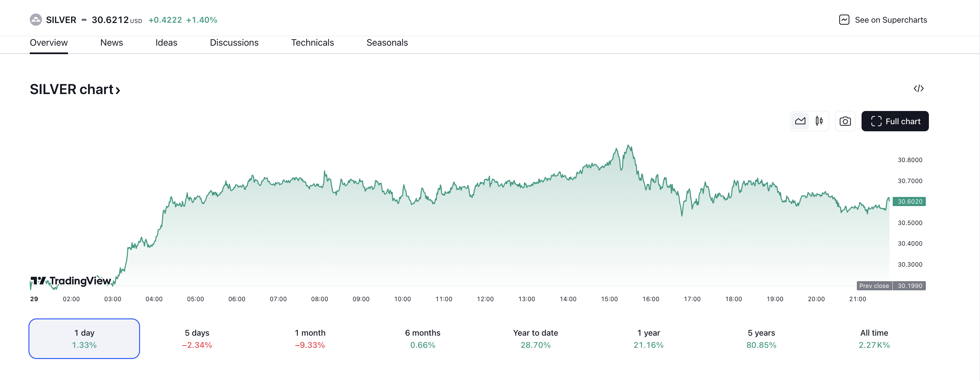Image resolution: width=980 pixels, height=381 pixels.
Task: Choose the Year to date range
Action: (x=535, y=338)
